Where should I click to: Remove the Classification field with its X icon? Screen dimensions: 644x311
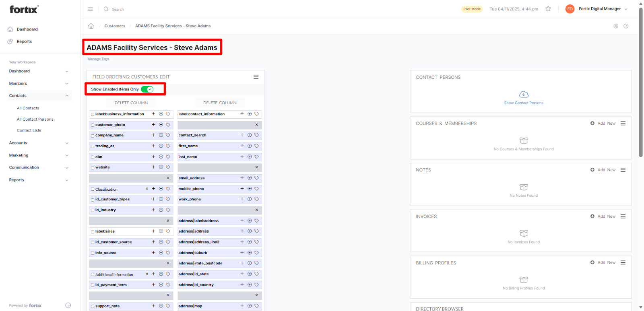click(x=147, y=189)
